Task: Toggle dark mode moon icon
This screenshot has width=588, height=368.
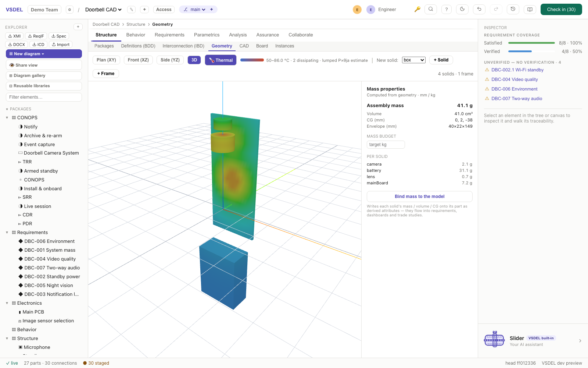Action: tap(462, 9)
